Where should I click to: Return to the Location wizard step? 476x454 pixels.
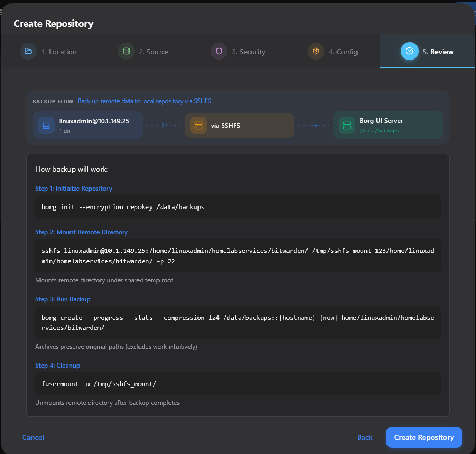(59, 51)
